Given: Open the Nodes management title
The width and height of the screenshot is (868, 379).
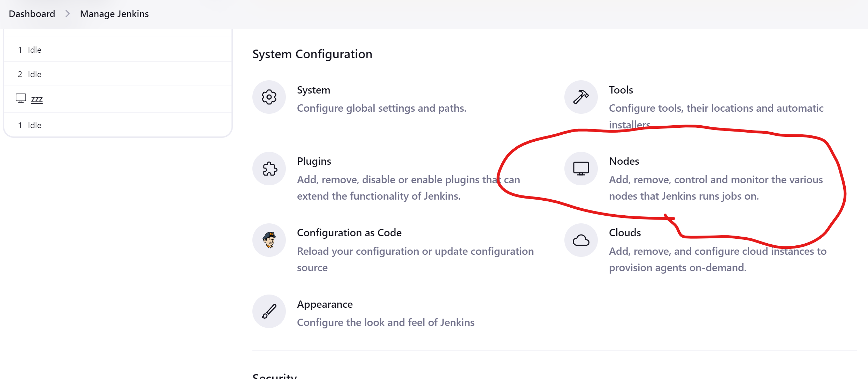Looking at the screenshot, I should tap(624, 161).
